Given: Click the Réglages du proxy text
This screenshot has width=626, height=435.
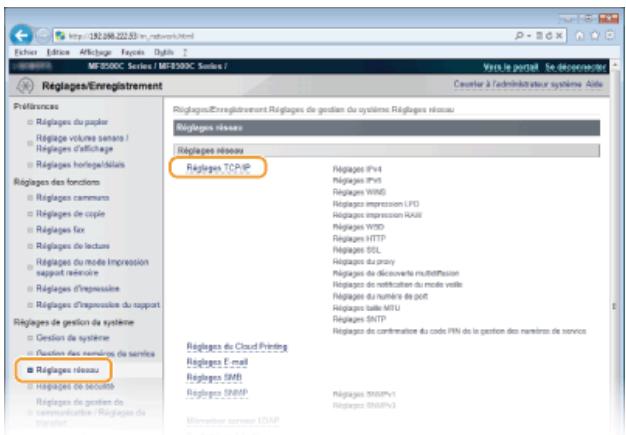Looking at the screenshot, I should click(x=364, y=261).
